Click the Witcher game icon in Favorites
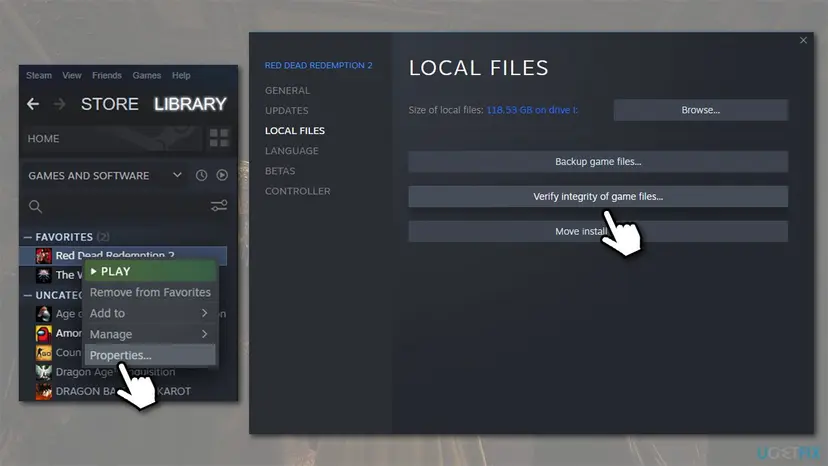The image size is (828, 466). click(44, 275)
